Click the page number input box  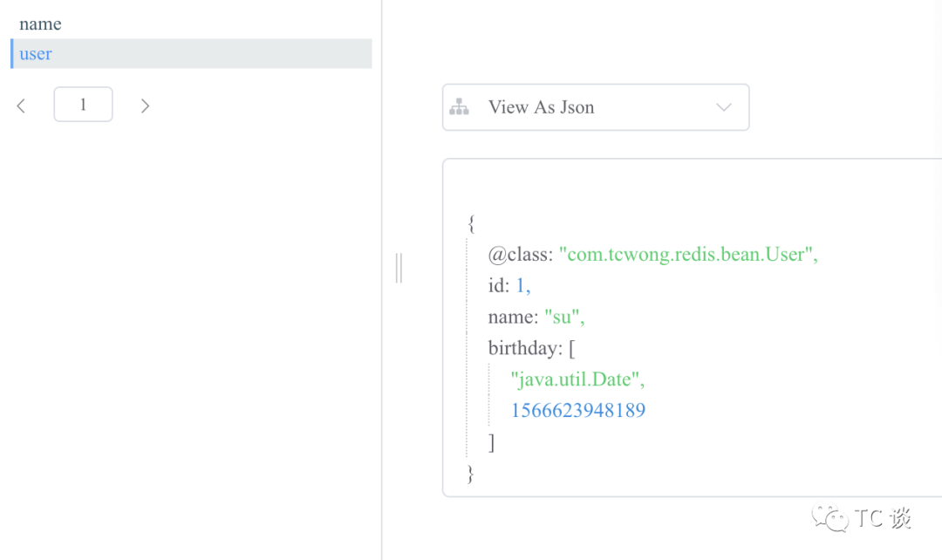click(83, 105)
